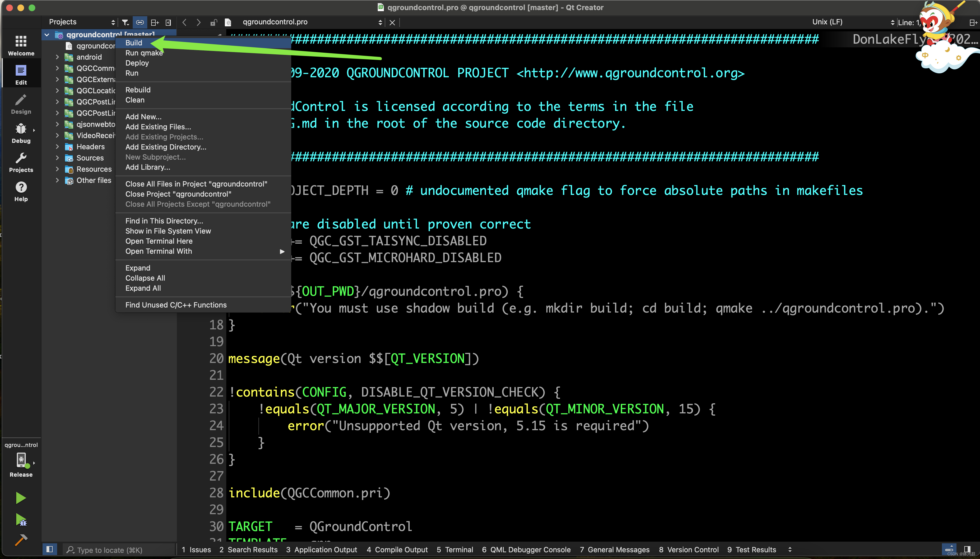Viewport: 980px width, 559px height.
Task: Choose Add New... menu entry
Action: pyautogui.click(x=203, y=117)
